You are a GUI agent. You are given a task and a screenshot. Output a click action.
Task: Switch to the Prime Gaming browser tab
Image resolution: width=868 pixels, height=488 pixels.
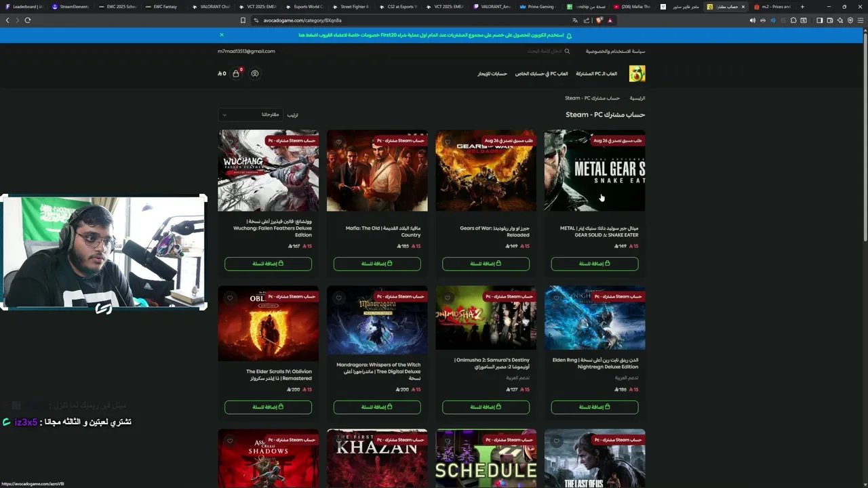point(536,7)
